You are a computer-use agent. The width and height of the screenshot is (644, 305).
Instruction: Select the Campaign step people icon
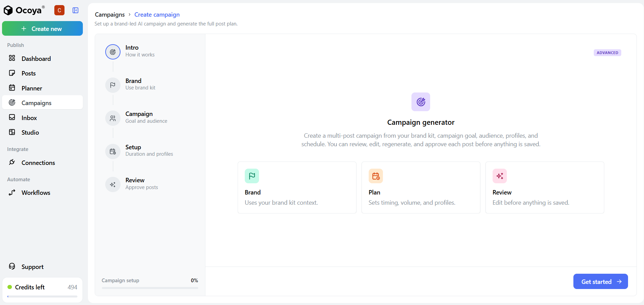(113, 118)
